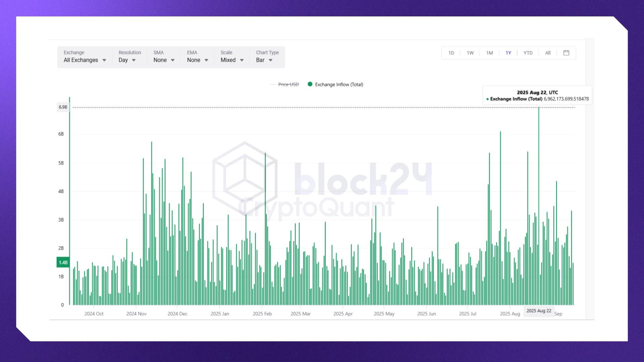Screen dimensions: 644x362
Task: Click the currently active 1Y range selector
Action: [x=508, y=53]
